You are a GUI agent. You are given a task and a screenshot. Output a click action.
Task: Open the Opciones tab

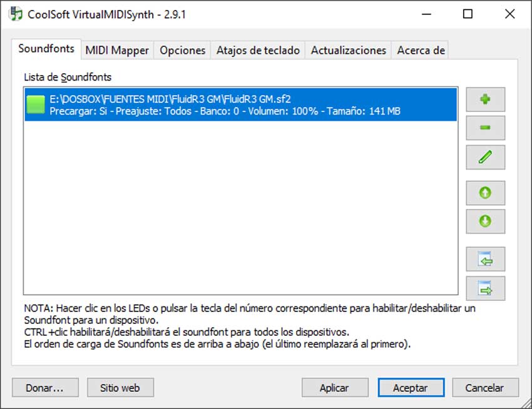pos(183,50)
